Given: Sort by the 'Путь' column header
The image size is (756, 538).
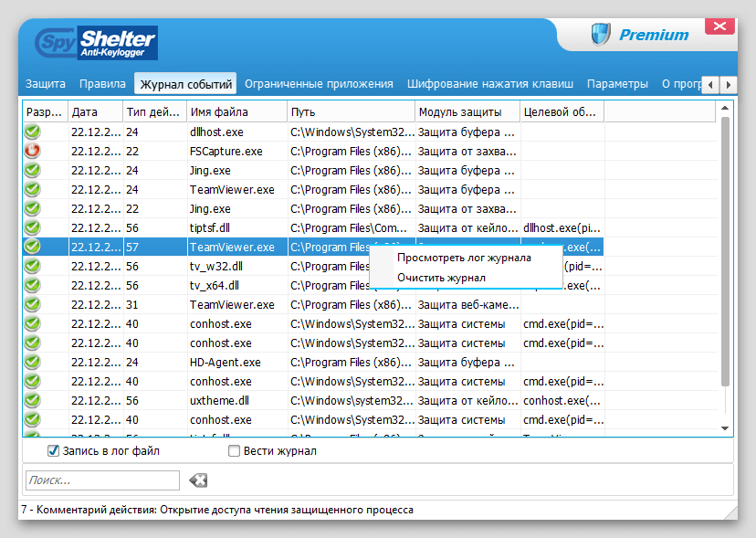Looking at the screenshot, I should pyautogui.click(x=351, y=112).
